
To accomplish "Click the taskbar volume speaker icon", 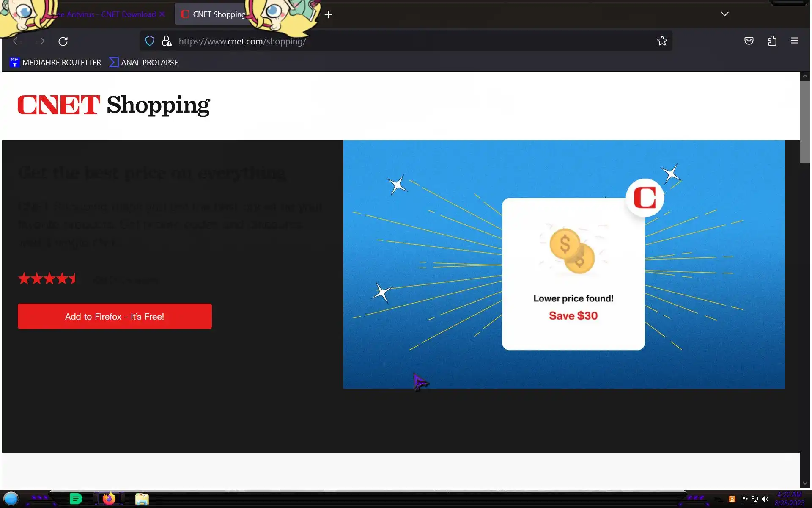I will click(765, 499).
